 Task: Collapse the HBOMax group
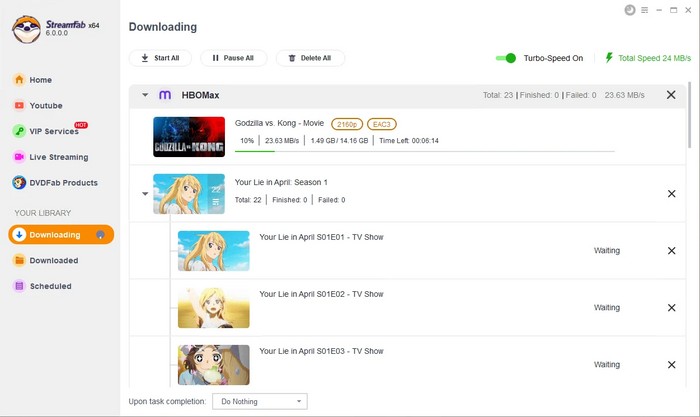(145, 95)
